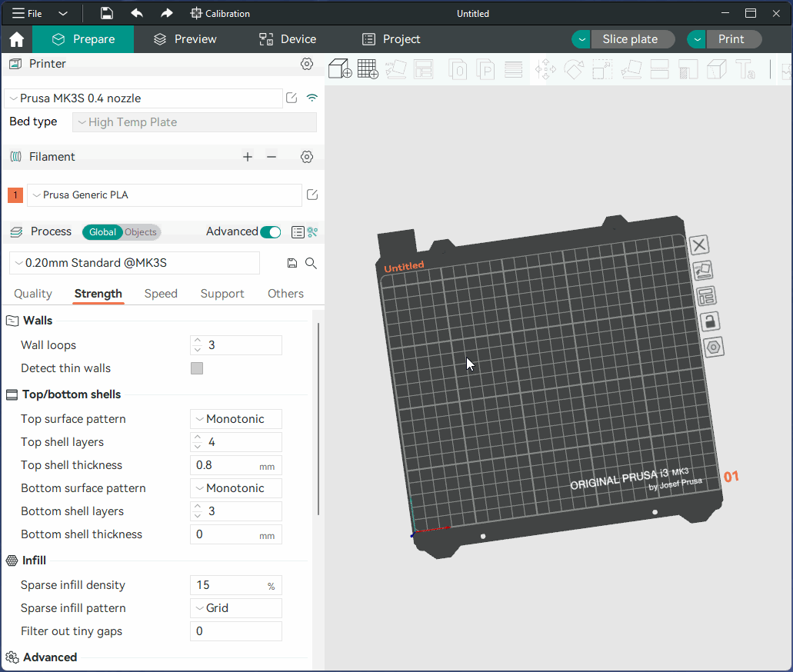This screenshot has width=793, height=672.
Task: Add a filament with the plus icon
Action: (248, 157)
